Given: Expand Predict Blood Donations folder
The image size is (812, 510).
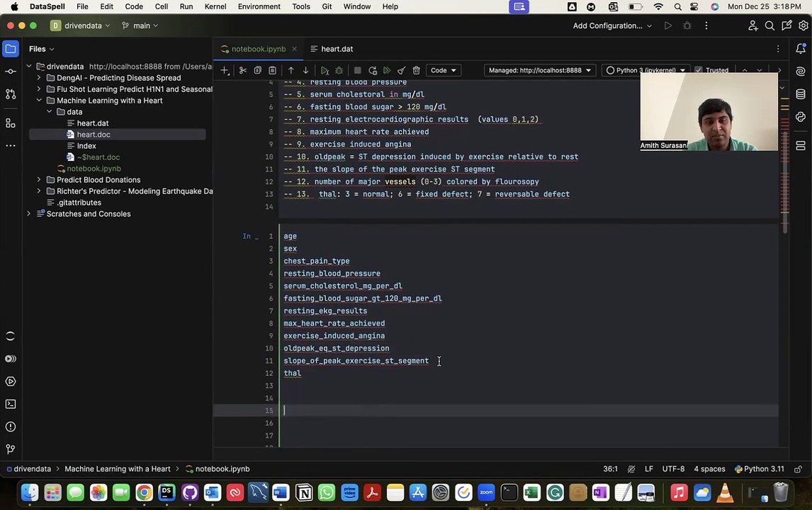Looking at the screenshot, I should tap(39, 180).
